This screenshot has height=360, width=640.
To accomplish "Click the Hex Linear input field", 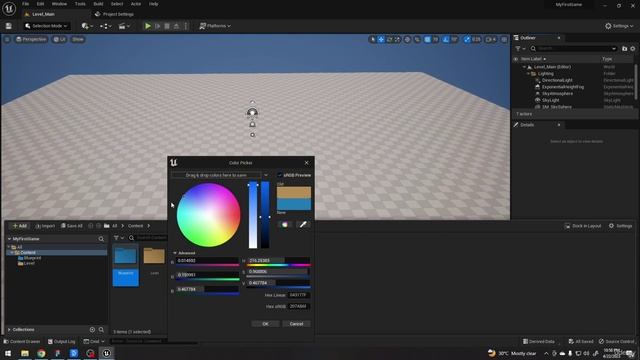I will [299, 295].
